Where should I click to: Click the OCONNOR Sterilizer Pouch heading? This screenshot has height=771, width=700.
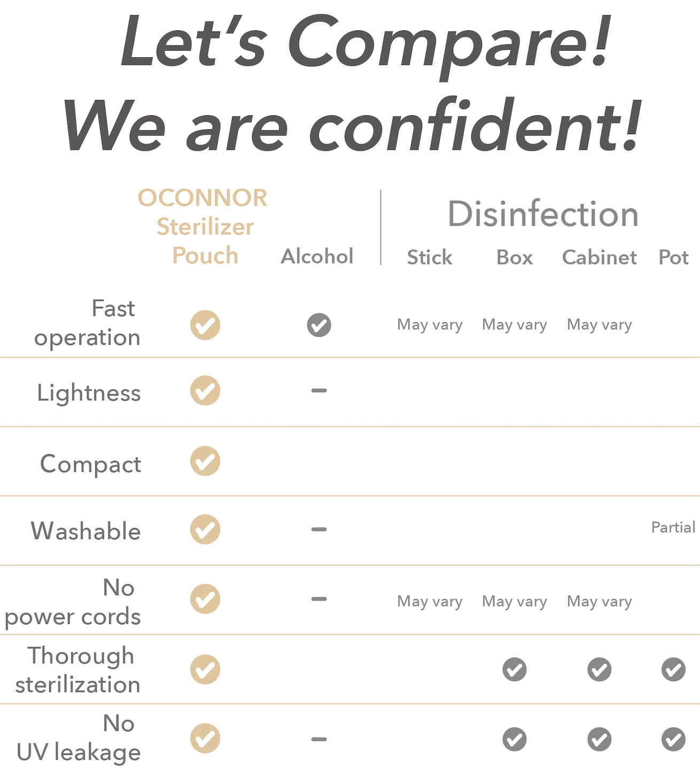[204, 227]
